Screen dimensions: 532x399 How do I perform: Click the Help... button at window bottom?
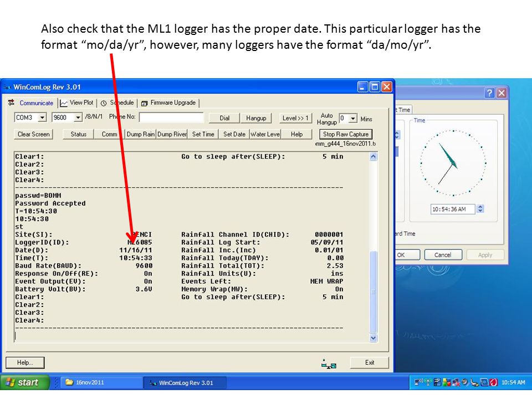click(x=25, y=362)
